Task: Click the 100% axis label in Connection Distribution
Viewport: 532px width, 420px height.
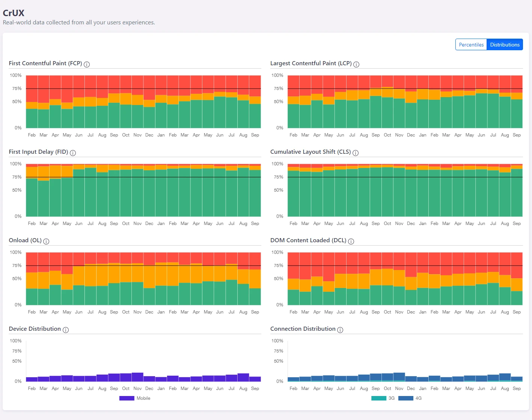Action: (277, 341)
